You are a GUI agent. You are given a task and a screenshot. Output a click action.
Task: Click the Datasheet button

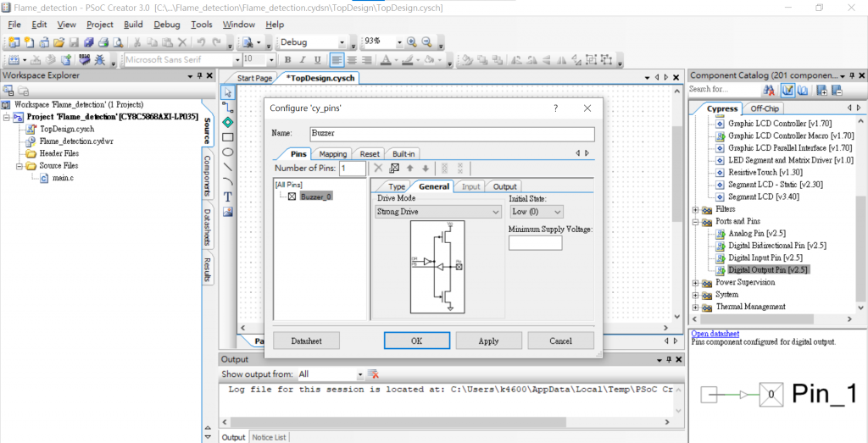[307, 341]
